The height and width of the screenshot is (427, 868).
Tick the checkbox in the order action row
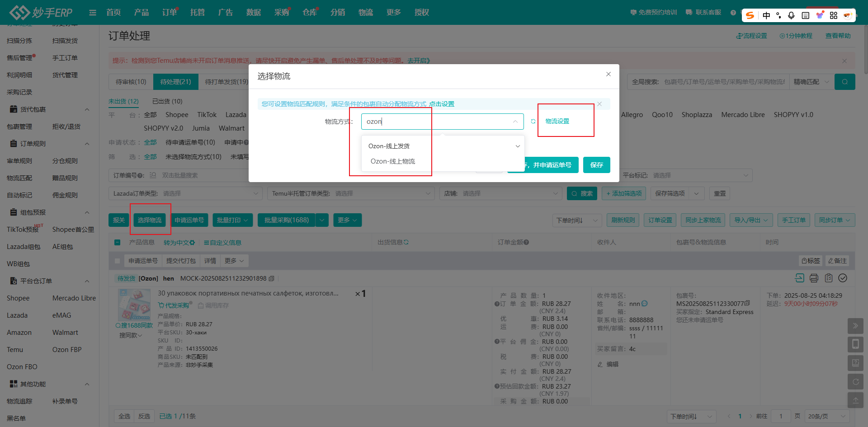[x=118, y=261]
